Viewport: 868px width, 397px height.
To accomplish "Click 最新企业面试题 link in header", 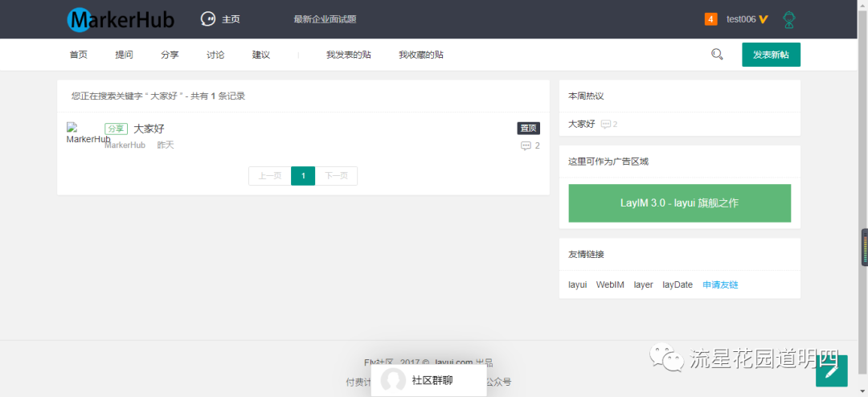I will click(x=325, y=19).
